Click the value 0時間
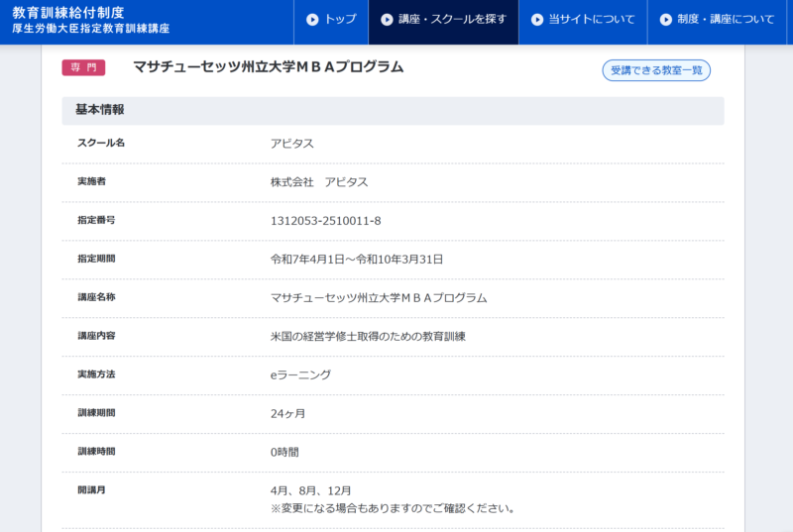The width and height of the screenshot is (793, 532). [284, 452]
